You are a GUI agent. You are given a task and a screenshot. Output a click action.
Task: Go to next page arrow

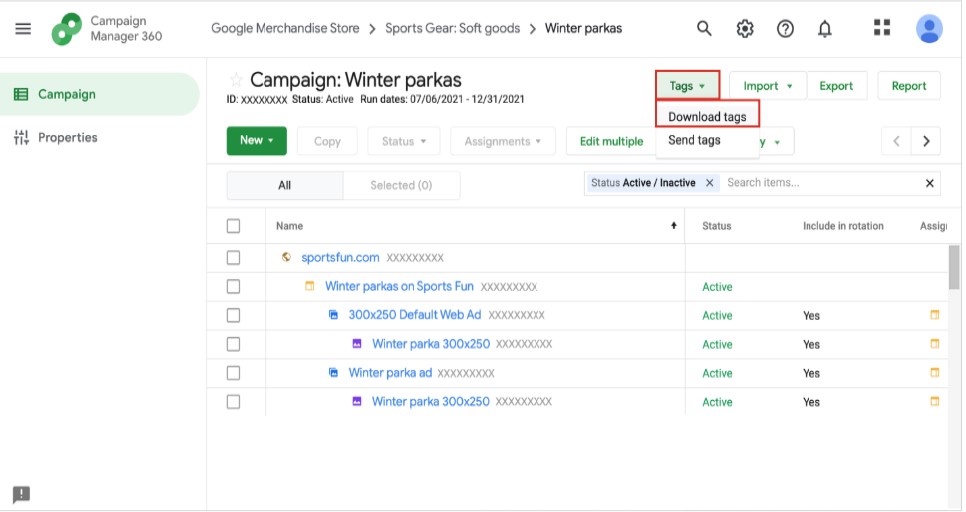point(926,141)
